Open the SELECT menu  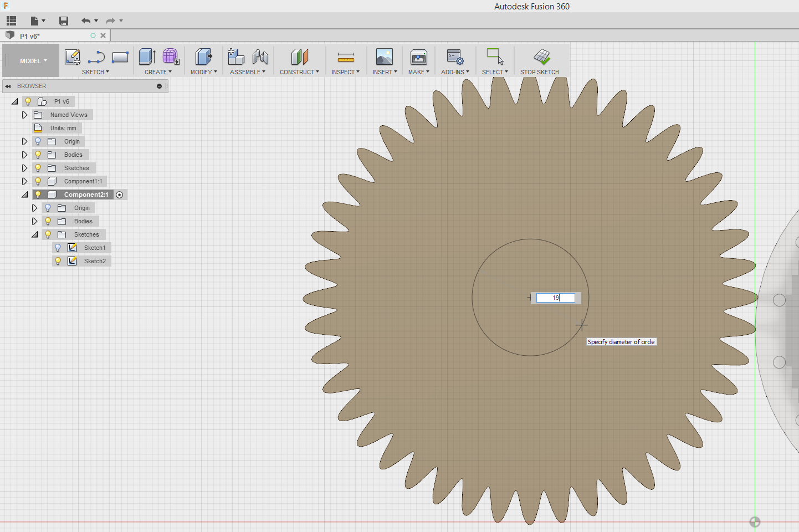(495, 72)
